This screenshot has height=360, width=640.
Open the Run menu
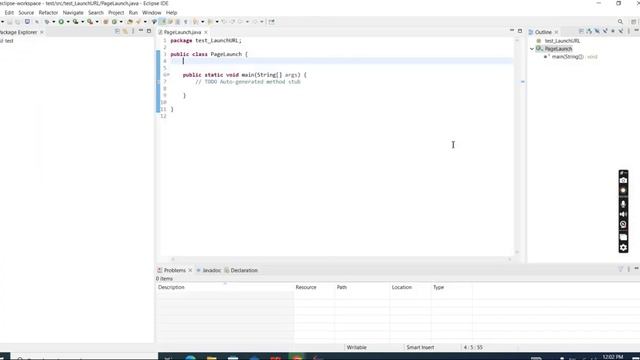(133, 13)
